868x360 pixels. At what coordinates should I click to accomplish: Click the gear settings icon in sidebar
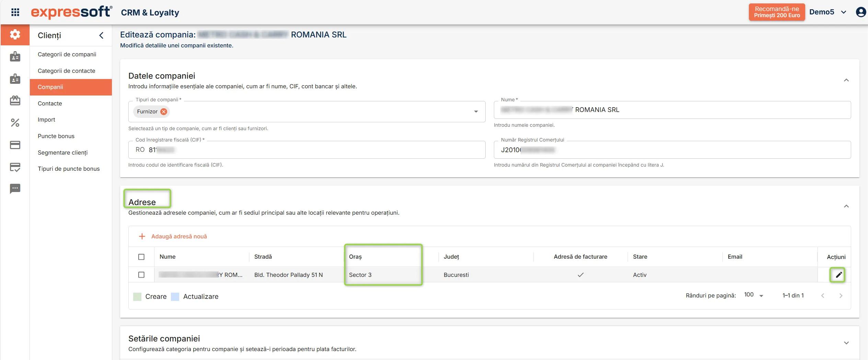tap(15, 35)
